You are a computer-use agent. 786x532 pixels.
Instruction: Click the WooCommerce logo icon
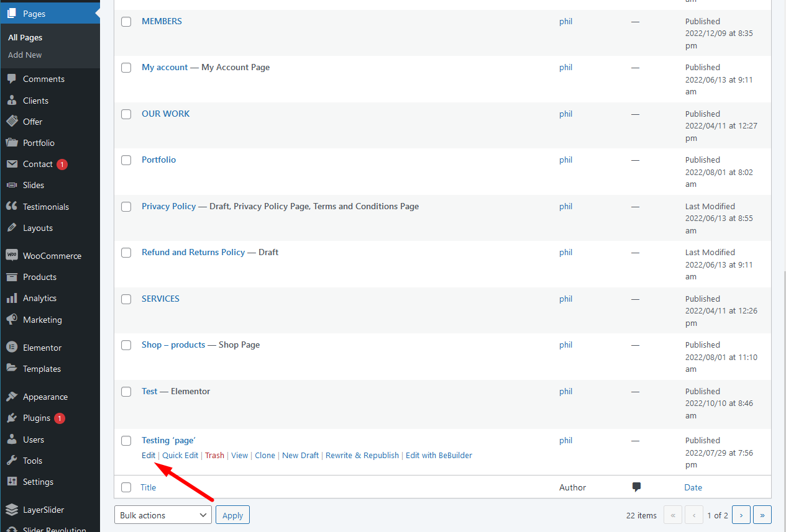(x=12, y=256)
